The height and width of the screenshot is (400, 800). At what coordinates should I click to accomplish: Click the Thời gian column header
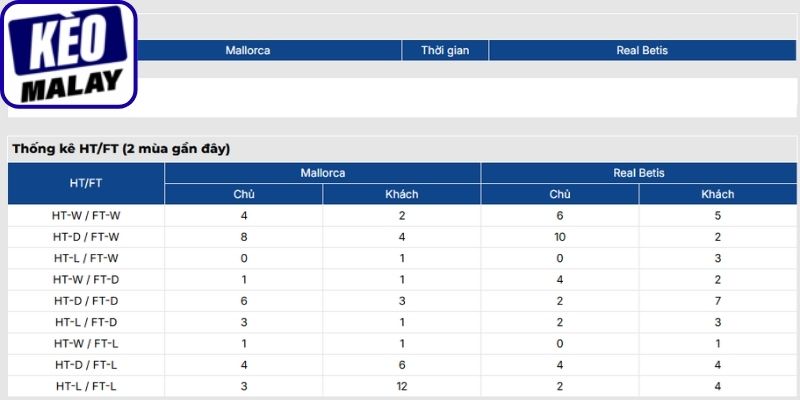click(x=445, y=51)
